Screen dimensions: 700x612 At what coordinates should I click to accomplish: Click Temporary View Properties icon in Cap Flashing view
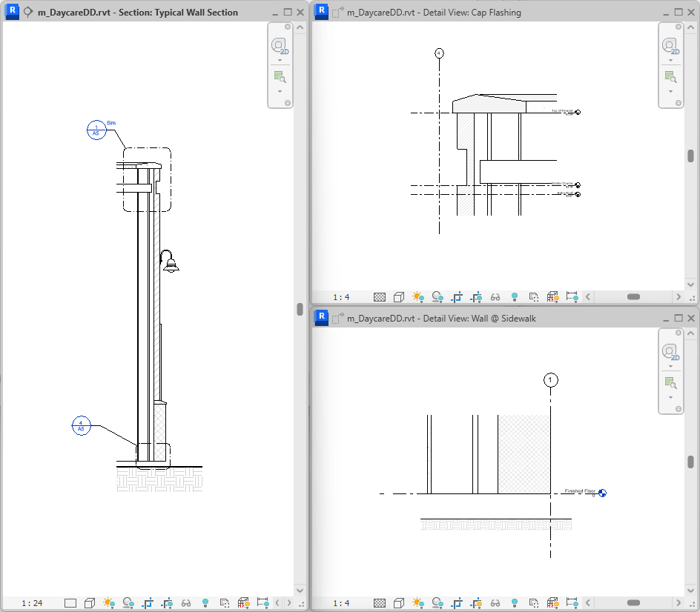(533, 297)
